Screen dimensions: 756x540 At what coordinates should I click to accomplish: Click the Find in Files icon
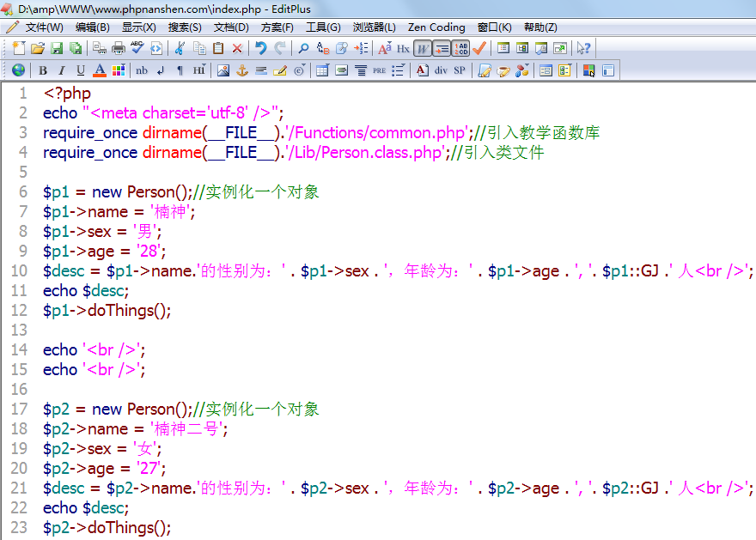pos(341,48)
